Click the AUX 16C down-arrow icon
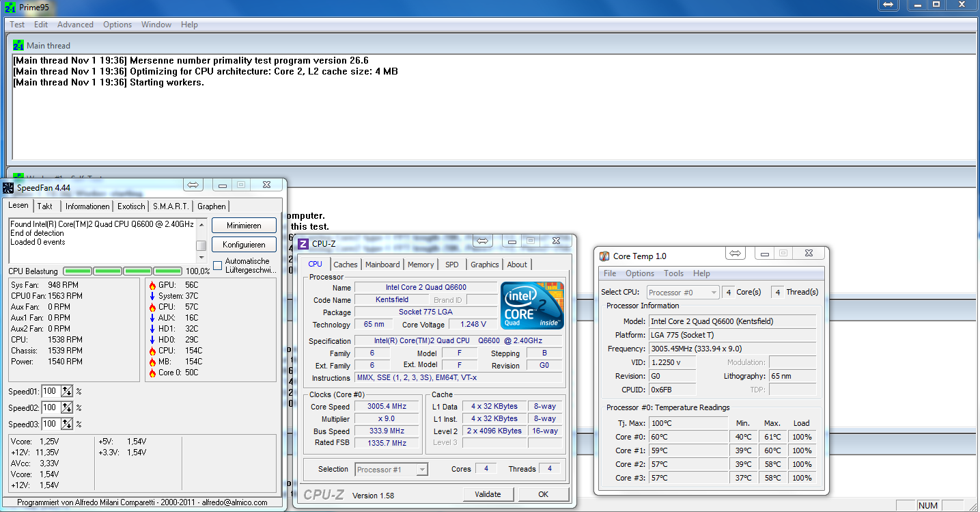980x512 pixels. click(x=152, y=318)
